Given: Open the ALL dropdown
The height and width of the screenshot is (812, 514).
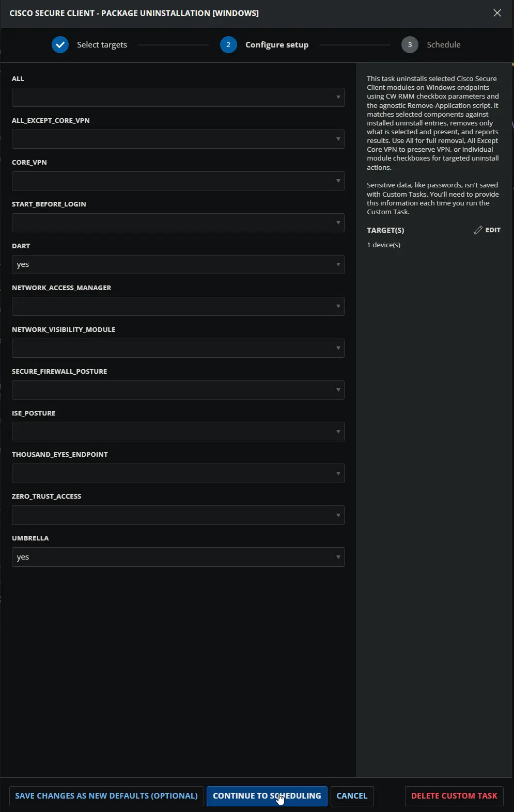Looking at the screenshot, I should pos(178,97).
